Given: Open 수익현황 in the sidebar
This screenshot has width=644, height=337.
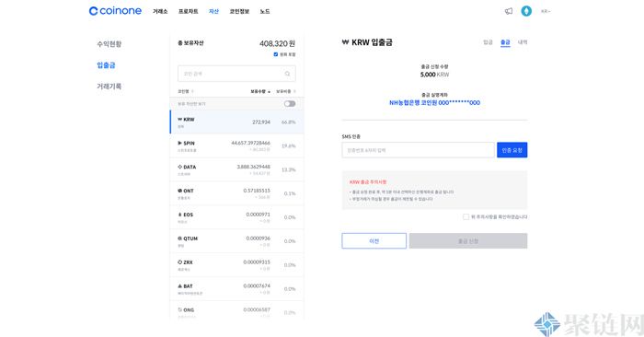Looking at the screenshot, I should (x=109, y=44).
